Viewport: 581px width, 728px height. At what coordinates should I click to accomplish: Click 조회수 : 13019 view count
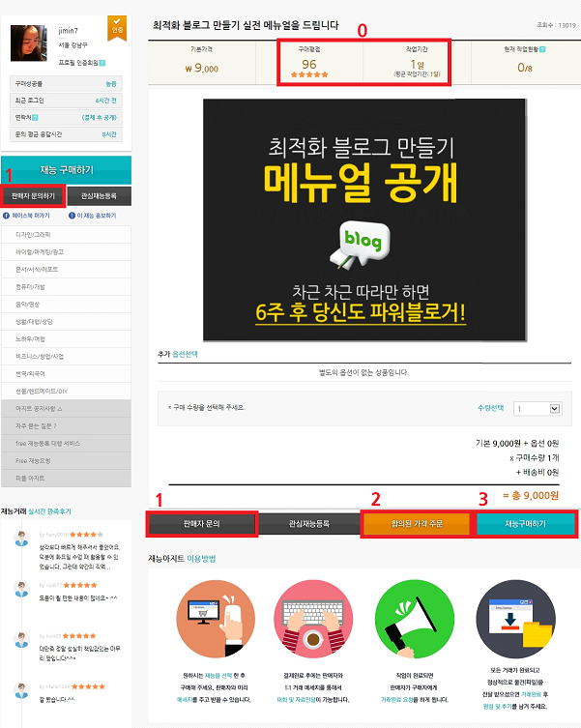point(556,25)
